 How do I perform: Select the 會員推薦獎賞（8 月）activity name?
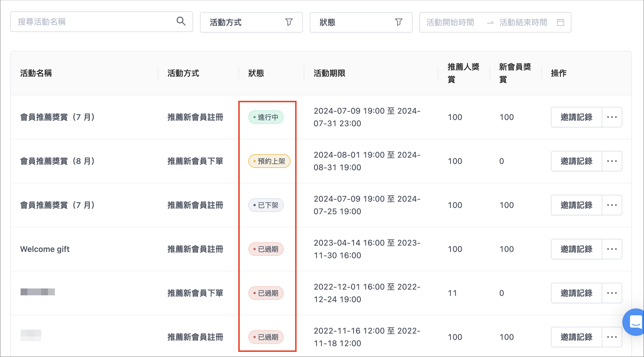coord(57,161)
